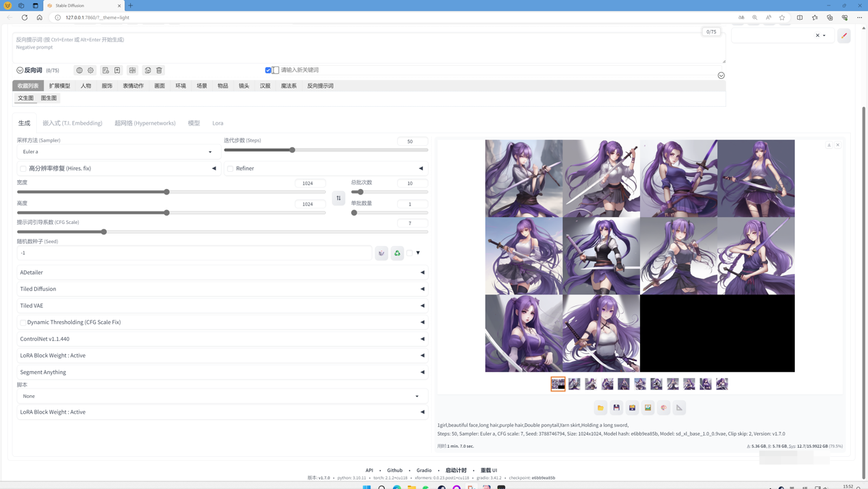Viewport: 868px width, 489px height.
Task: Enable Dynamic Thresholding (CFG Scale Fix) checkbox
Action: (23, 323)
